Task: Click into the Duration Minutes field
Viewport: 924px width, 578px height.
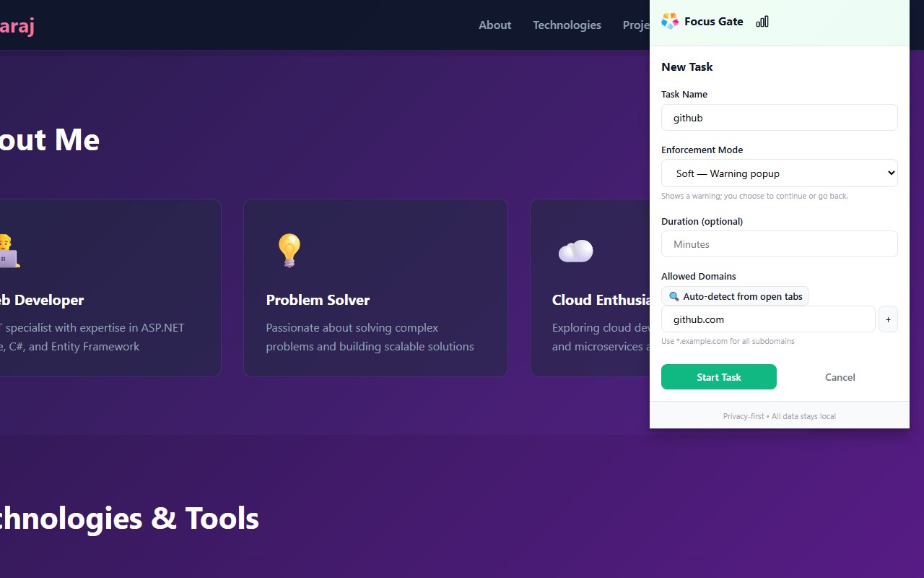Action: 780,244
